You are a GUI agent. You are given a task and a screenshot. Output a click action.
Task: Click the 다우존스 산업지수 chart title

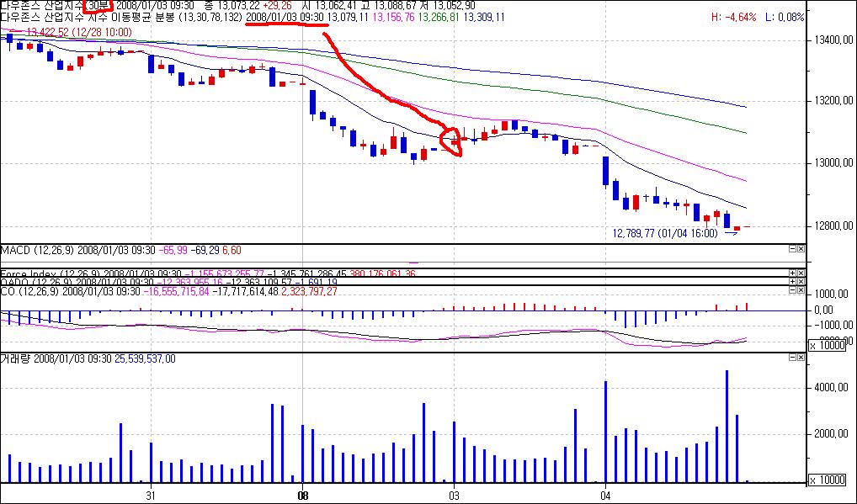[x=40, y=5]
